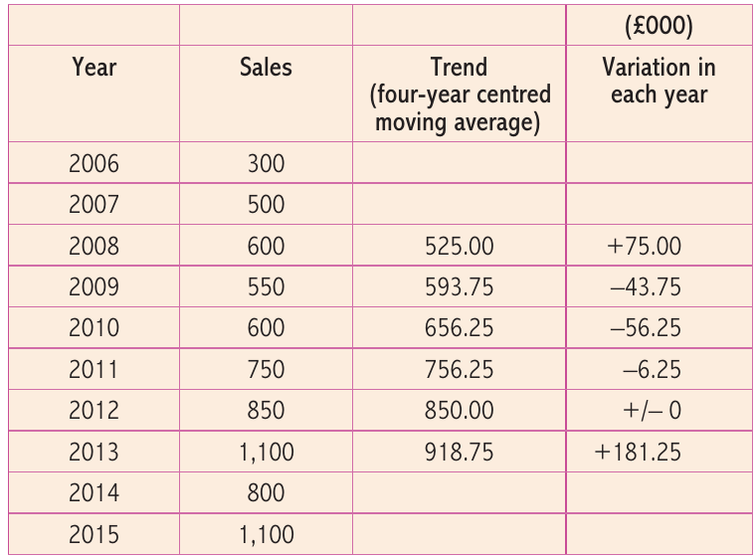Click the Variation in each year header
Screen dimensions: 756x558
pyautogui.click(x=659, y=81)
